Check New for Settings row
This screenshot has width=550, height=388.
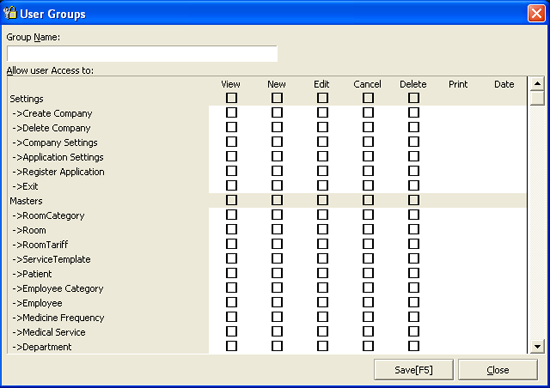point(277,98)
